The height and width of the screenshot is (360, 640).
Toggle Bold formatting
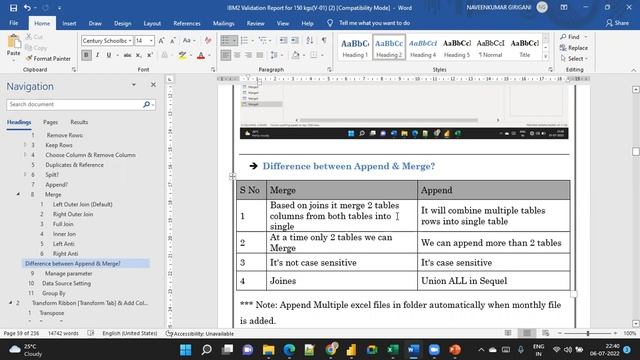pos(86,55)
